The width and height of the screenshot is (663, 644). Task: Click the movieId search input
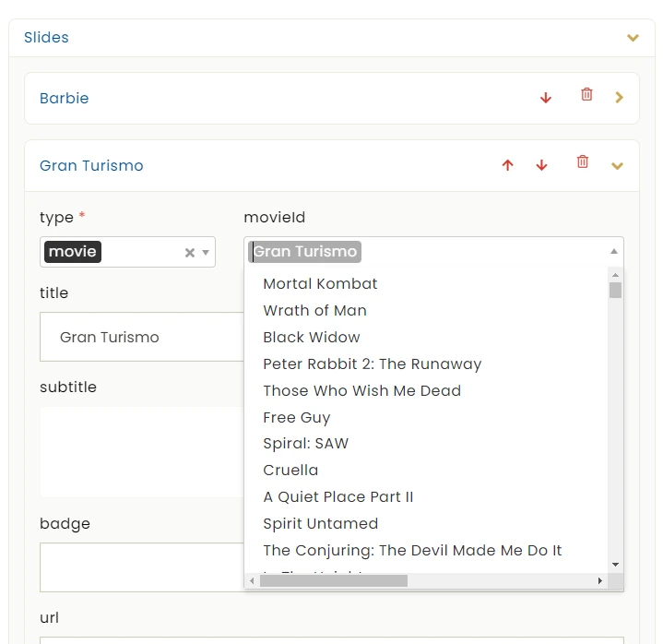(433, 252)
